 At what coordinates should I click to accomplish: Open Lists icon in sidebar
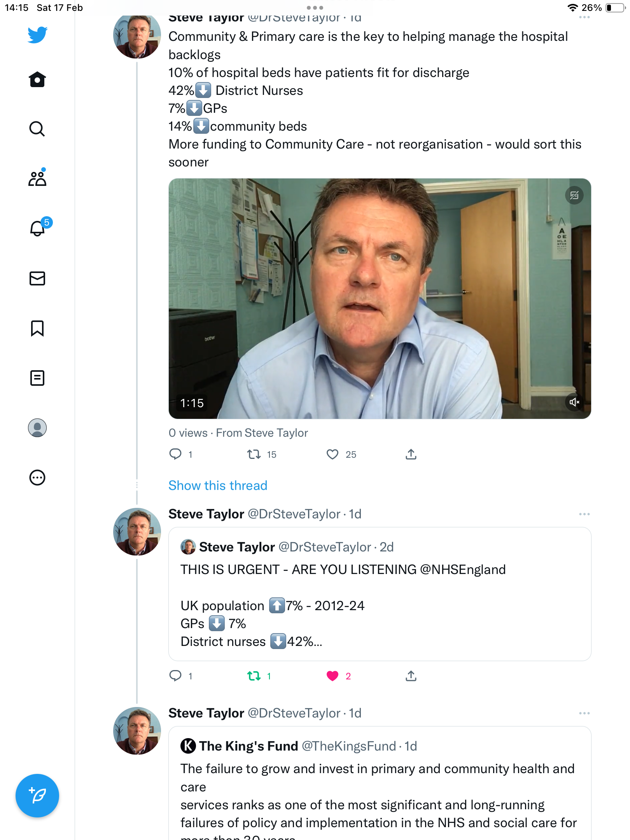coord(37,378)
